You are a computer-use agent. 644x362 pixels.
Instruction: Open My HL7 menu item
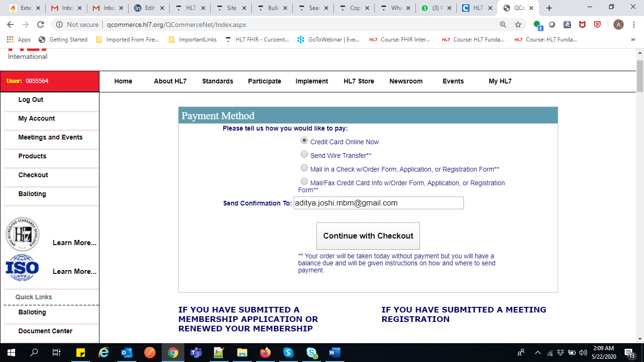[x=500, y=81]
